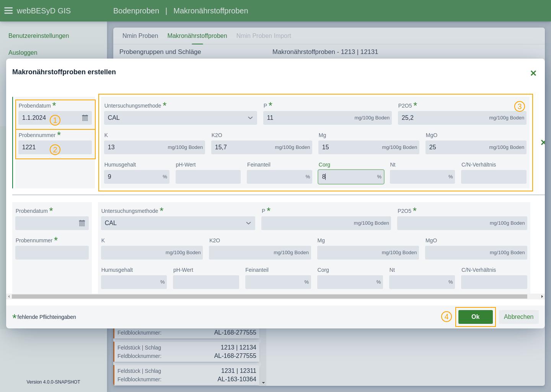Focus the empty pH-Wert field in first row
The width and height of the screenshot is (551, 392).
208,177
